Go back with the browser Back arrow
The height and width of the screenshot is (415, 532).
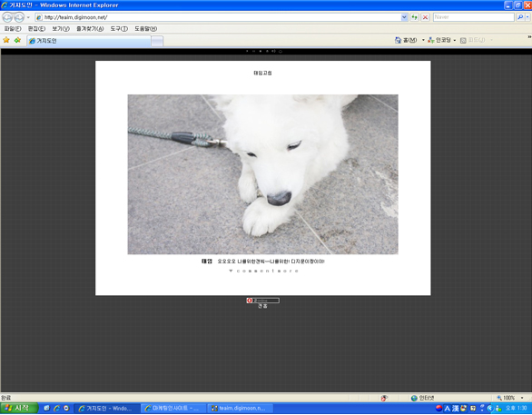pos(7,17)
